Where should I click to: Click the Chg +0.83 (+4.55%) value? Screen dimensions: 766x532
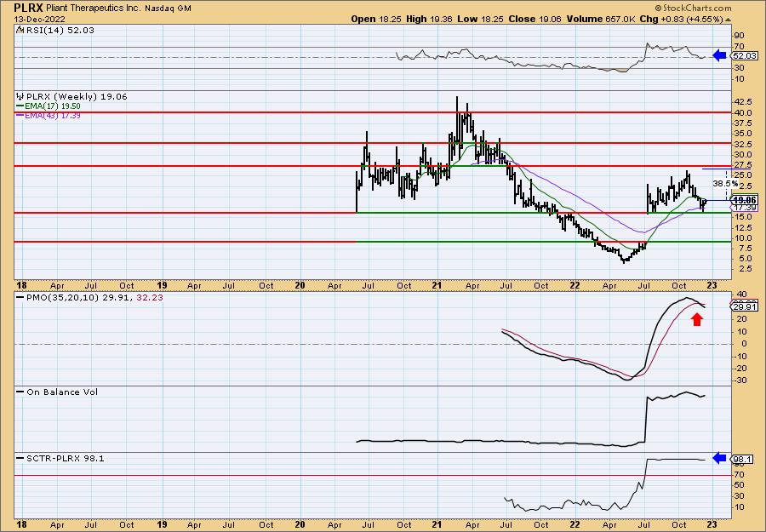[681, 19]
